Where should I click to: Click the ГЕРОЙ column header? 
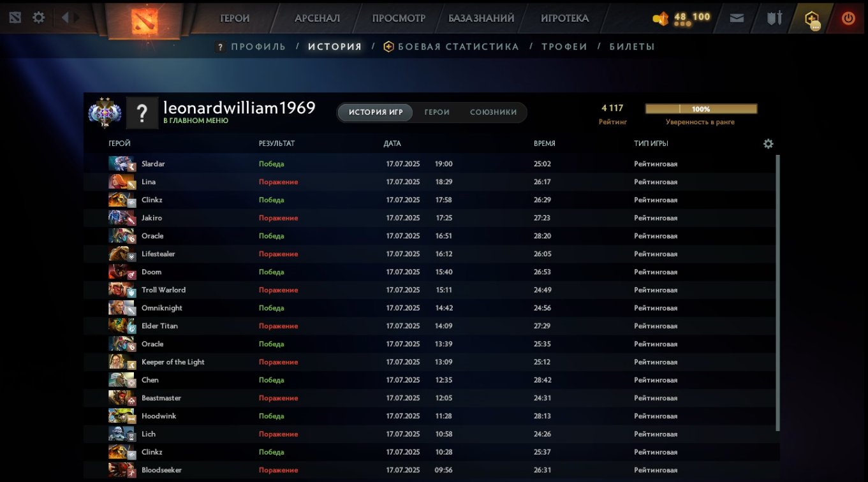pyautogui.click(x=119, y=143)
